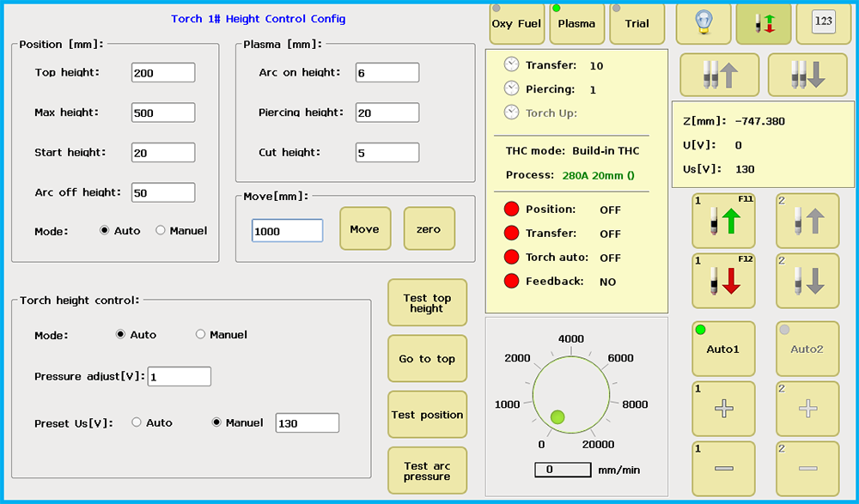Click the red Feedback status indicator

coord(511,281)
